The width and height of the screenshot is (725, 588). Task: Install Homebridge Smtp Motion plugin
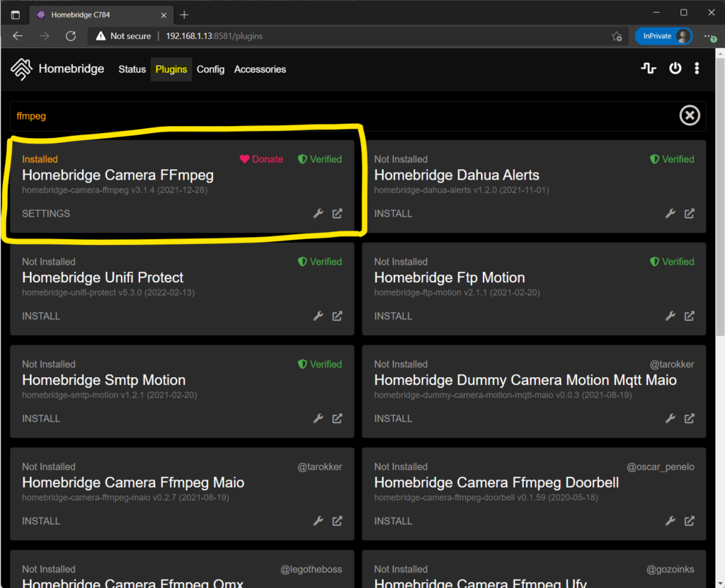[41, 419]
